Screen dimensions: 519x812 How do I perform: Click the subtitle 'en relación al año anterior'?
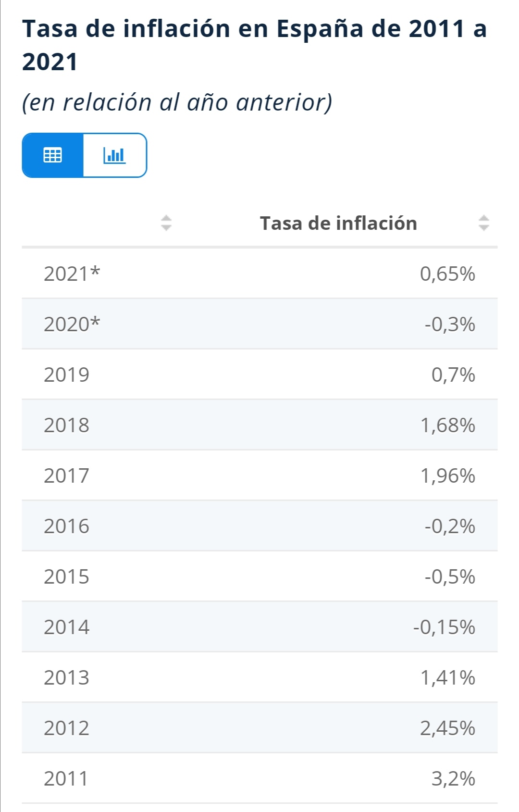tap(177, 102)
